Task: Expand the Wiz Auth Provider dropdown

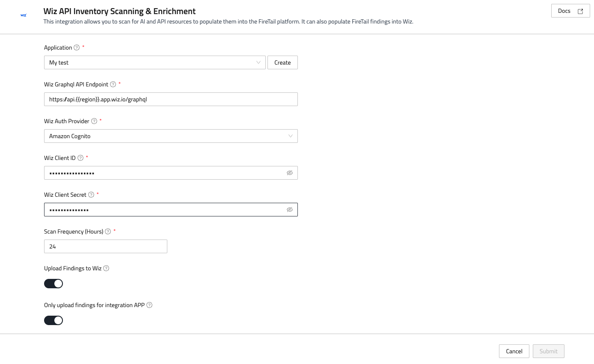Action: (170, 136)
